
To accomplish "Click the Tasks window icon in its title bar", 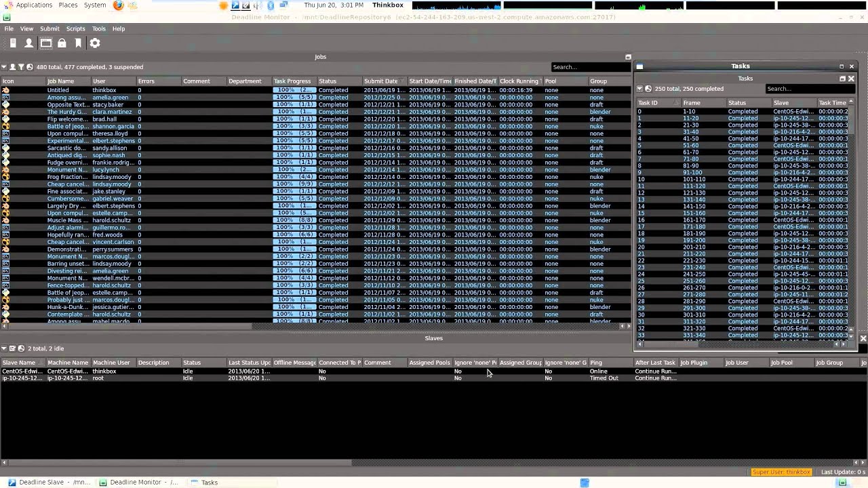I will click(639, 66).
